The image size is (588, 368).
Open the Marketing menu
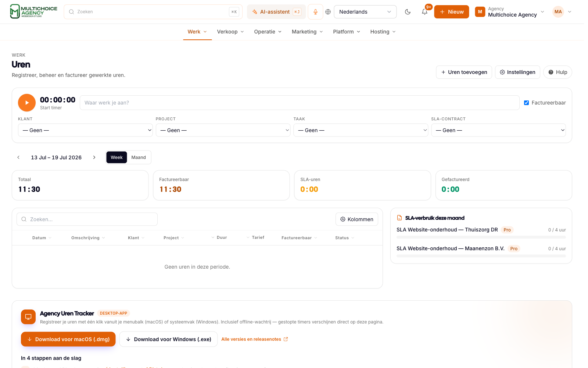pyautogui.click(x=307, y=32)
